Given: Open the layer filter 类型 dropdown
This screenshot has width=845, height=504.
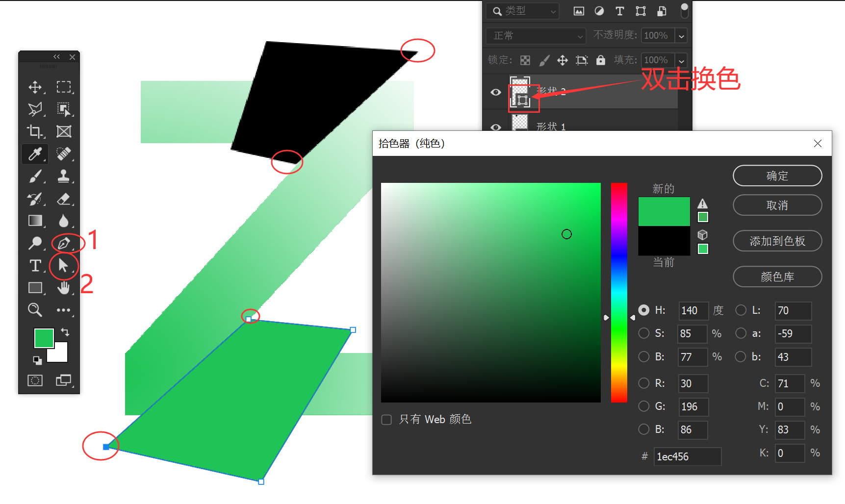Looking at the screenshot, I should (x=523, y=11).
